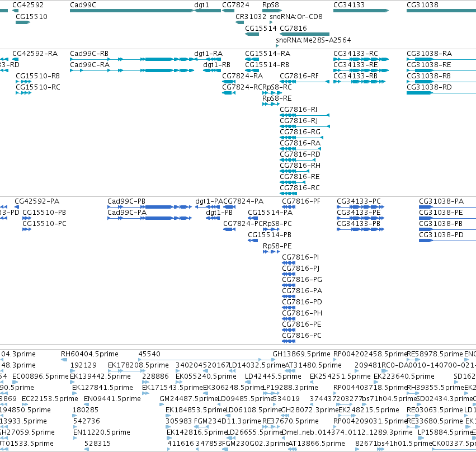This screenshot has height=452, width=476.
Task: Select the CG7816 gene label
Action: pos(293,28)
